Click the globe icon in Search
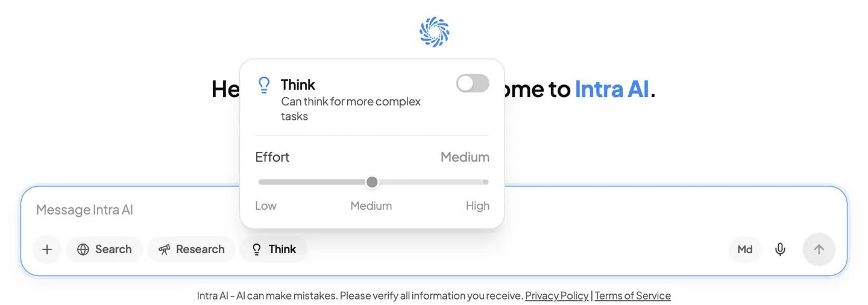 point(83,250)
